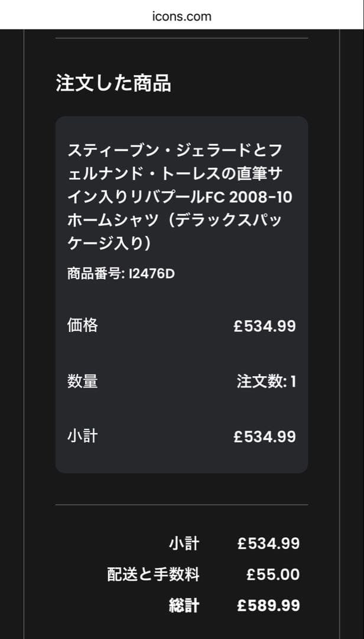Select the 注文数: 1 quantity value

(x=266, y=382)
